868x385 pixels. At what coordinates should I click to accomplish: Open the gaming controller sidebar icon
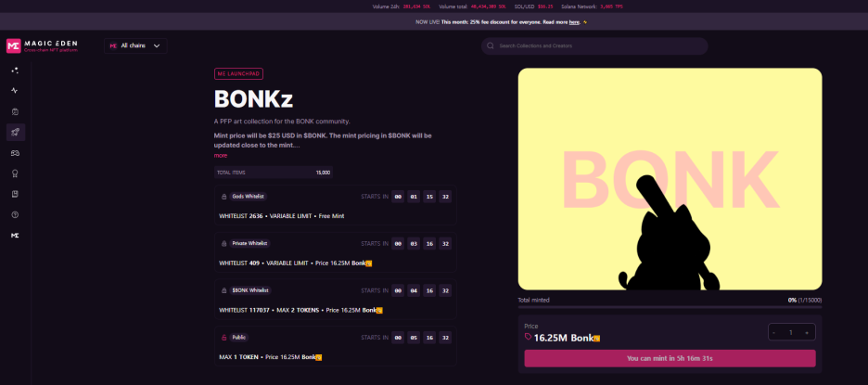pos(16,153)
